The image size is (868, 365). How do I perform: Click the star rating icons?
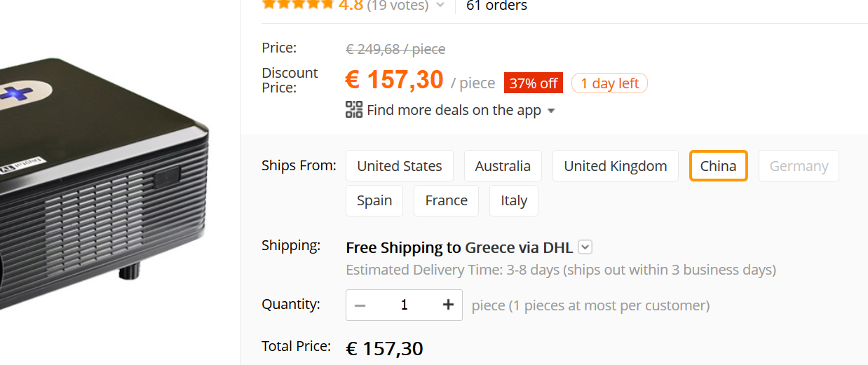coord(298,4)
